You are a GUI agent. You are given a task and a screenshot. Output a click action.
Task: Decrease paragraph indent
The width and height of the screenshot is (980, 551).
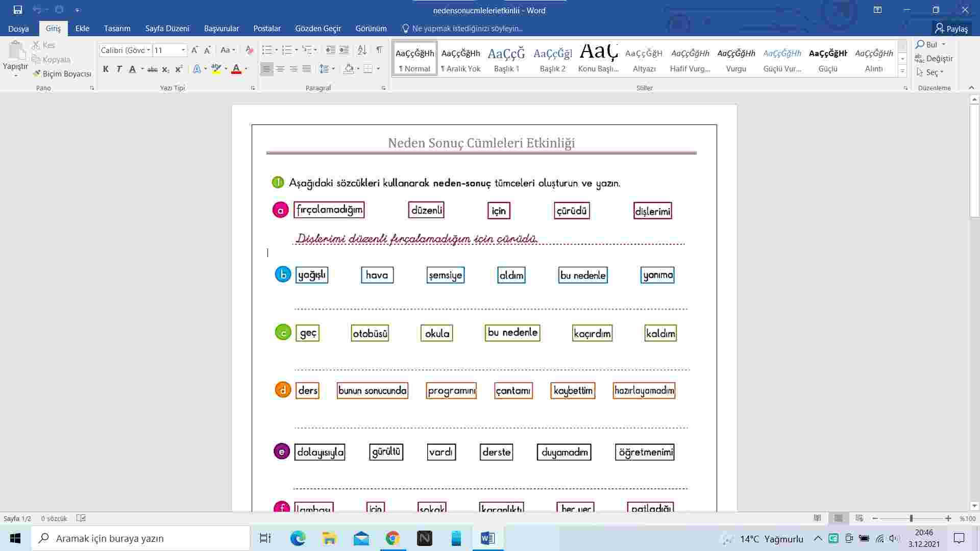tap(331, 50)
